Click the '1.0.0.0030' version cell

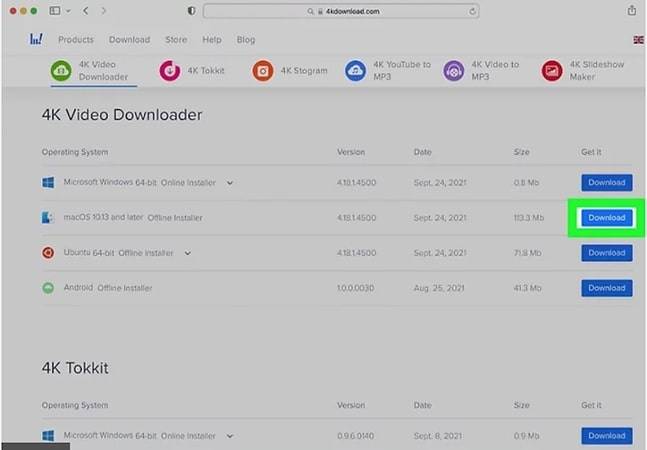(355, 288)
